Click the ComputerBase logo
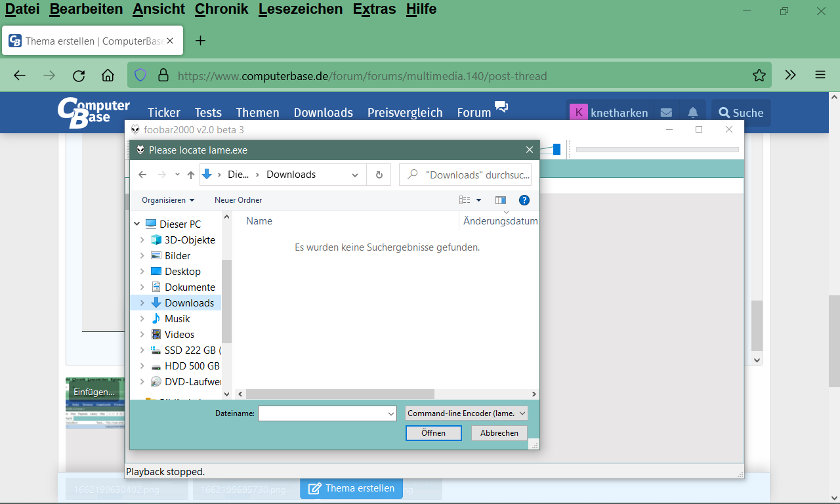The height and width of the screenshot is (504, 840). coord(93,113)
